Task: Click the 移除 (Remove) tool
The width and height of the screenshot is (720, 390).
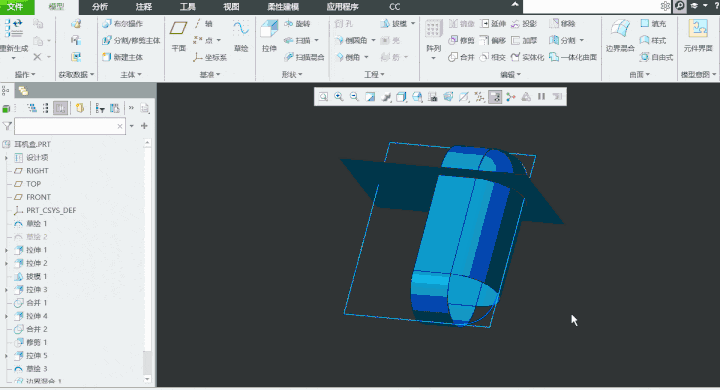Action: 562,23
